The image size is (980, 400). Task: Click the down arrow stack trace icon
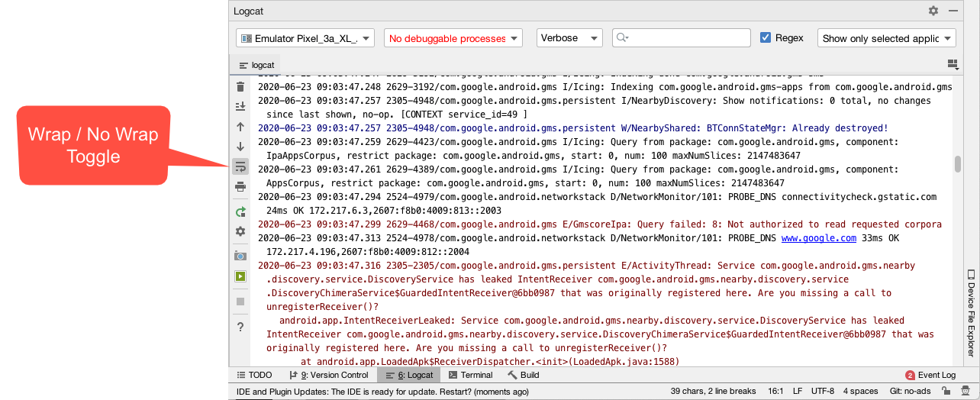[x=240, y=146]
